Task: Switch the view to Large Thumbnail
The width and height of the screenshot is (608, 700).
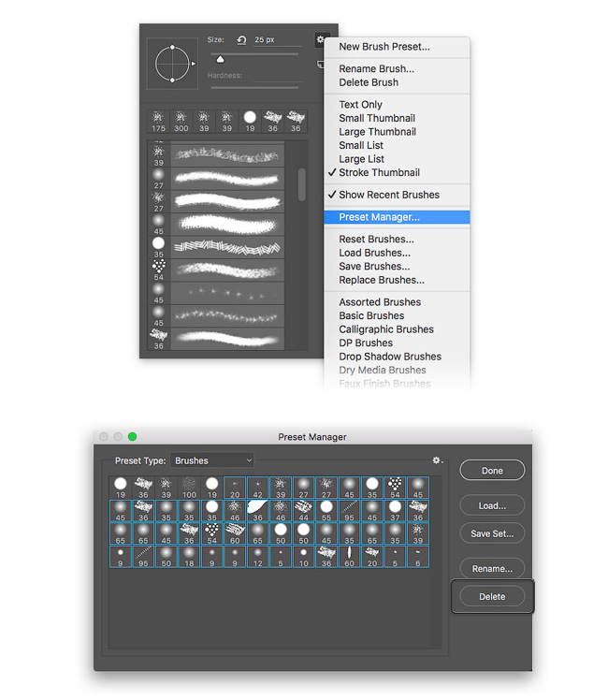Action: (377, 132)
